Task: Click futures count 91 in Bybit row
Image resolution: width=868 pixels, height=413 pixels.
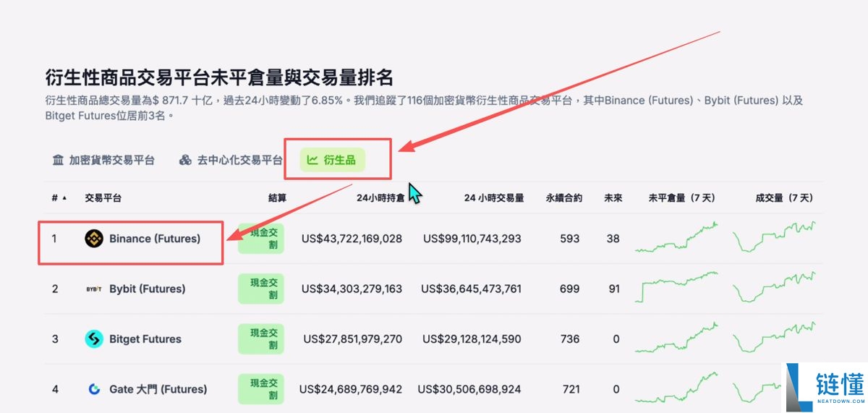Action: [x=614, y=289]
